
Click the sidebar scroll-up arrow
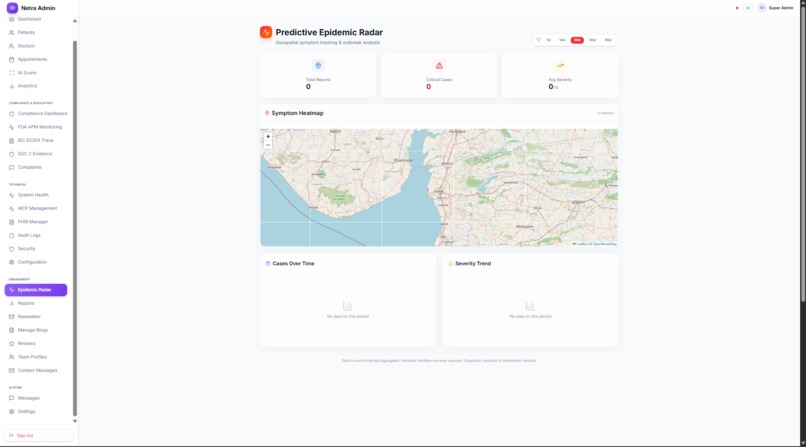tap(75, 21)
